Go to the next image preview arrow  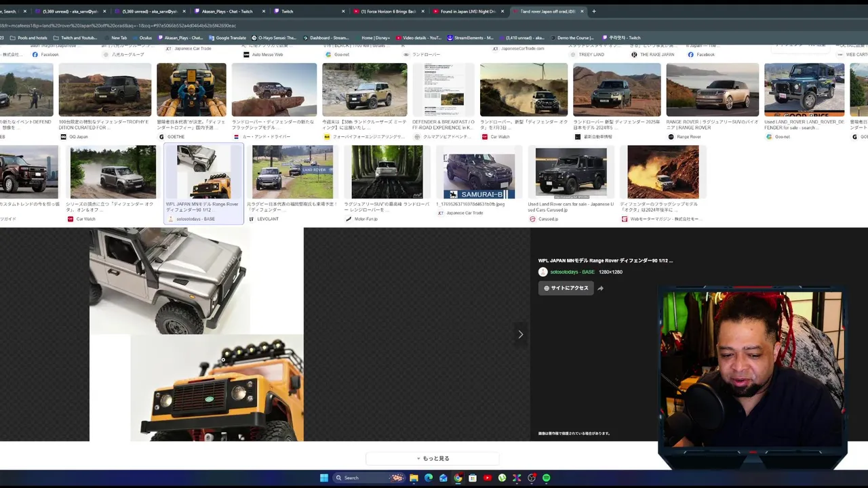(x=520, y=334)
